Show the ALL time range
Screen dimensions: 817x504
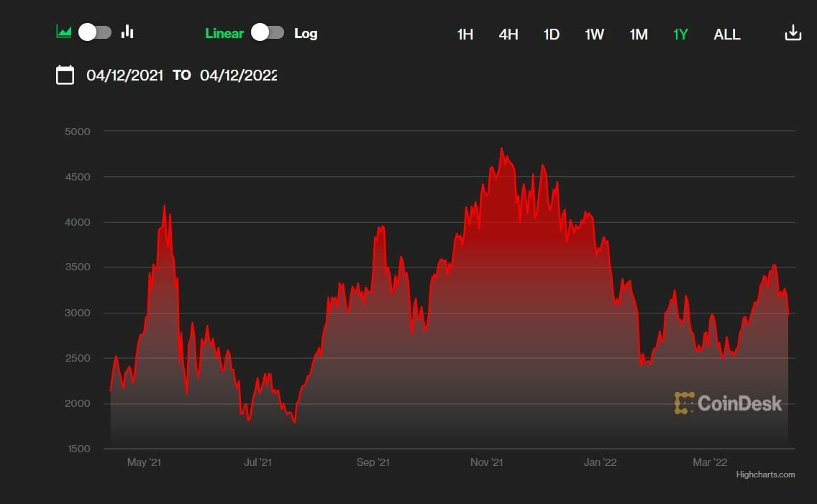tap(727, 35)
